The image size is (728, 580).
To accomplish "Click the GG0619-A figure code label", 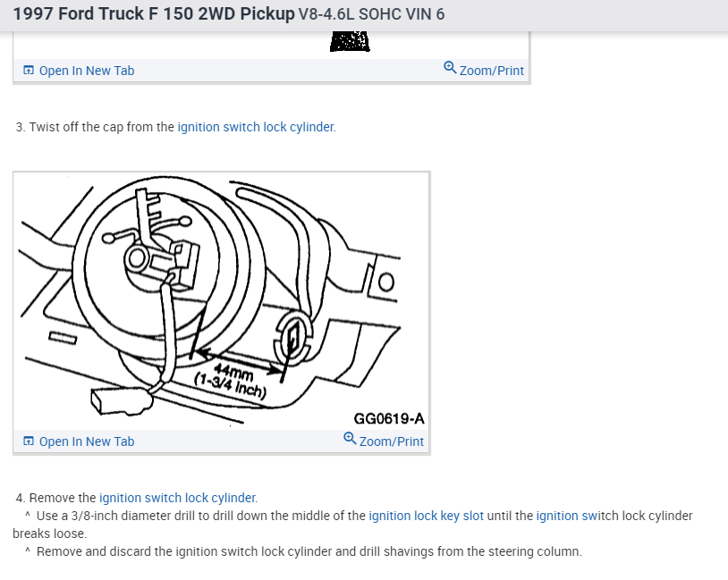I will (x=389, y=418).
